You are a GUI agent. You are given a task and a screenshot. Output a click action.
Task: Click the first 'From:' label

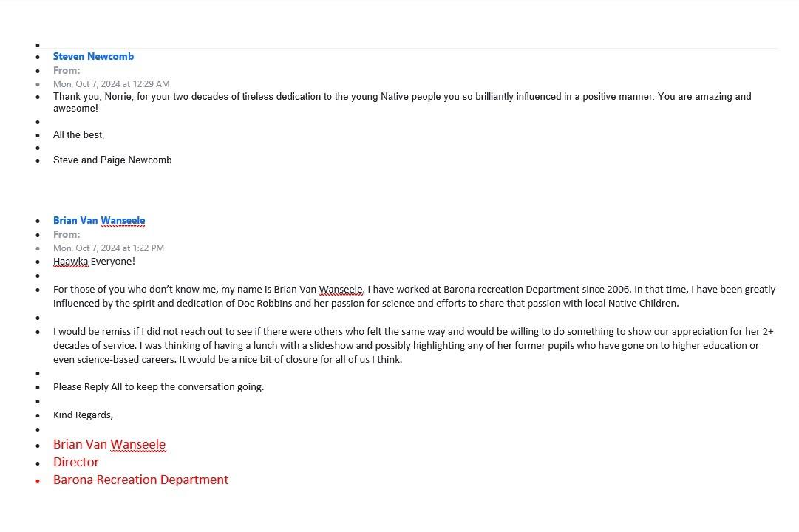coord(67,71)
